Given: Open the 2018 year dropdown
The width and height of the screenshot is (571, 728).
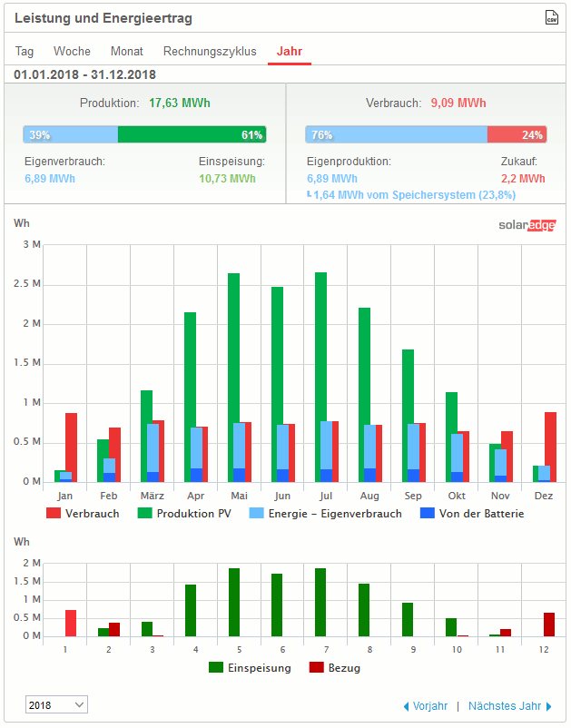Looking at the screenshot, I should click(x=56, y=704).
